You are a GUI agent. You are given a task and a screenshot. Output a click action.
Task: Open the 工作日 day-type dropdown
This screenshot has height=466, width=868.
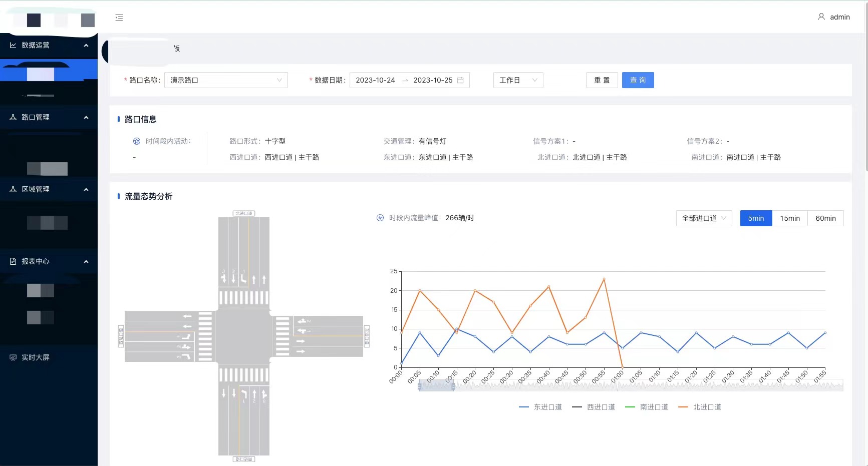(x=518, y=80)
